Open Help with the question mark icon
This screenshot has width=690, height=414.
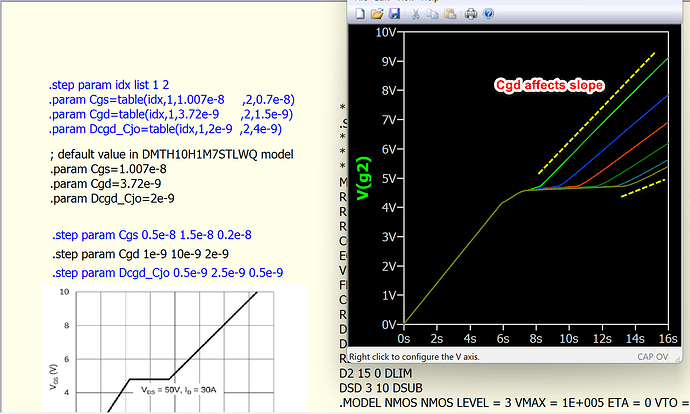point(488,14)
